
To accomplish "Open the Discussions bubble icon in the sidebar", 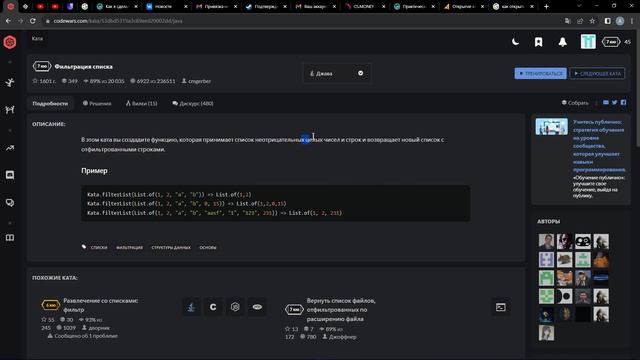I will tap(10, 202).
